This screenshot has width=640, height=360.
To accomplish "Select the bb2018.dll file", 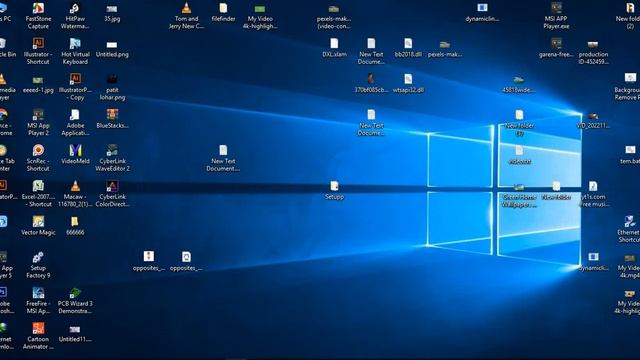I will [408, 48].
